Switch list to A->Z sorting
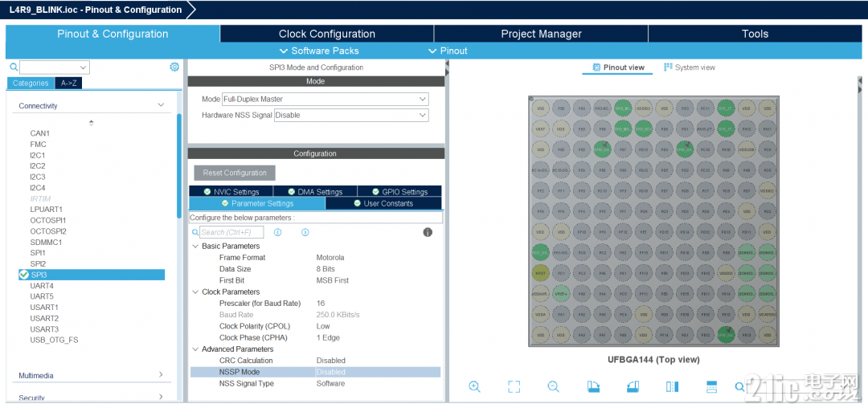The height and width of the screenshot is (408, 868). point(68,83)
